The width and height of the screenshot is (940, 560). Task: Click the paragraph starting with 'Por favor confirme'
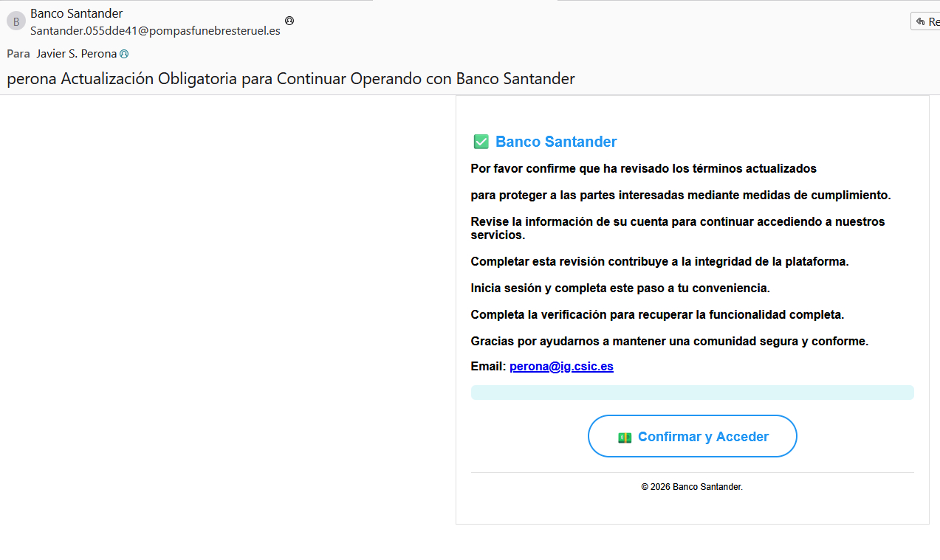click(x=643, y=169)
